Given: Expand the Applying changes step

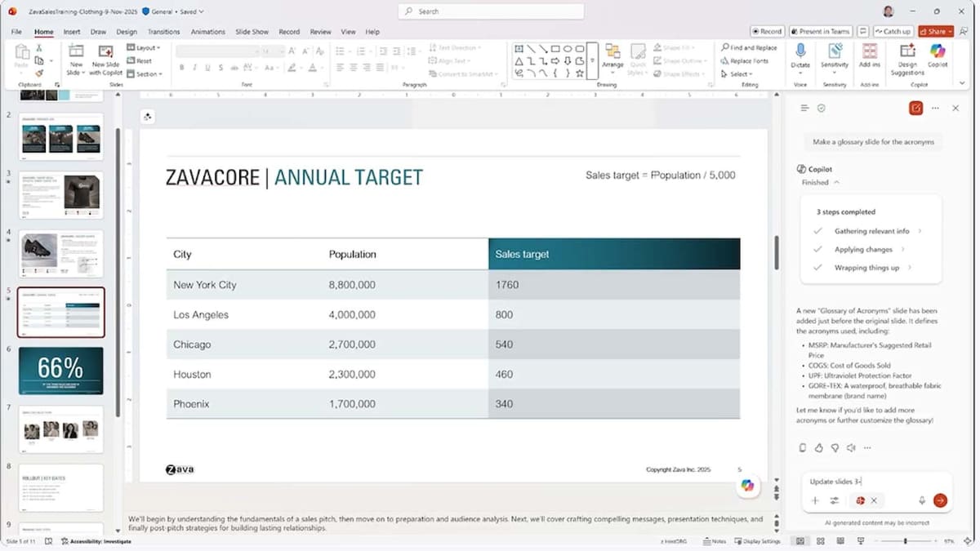Looking at the screenshot, I should pos(903,250).
